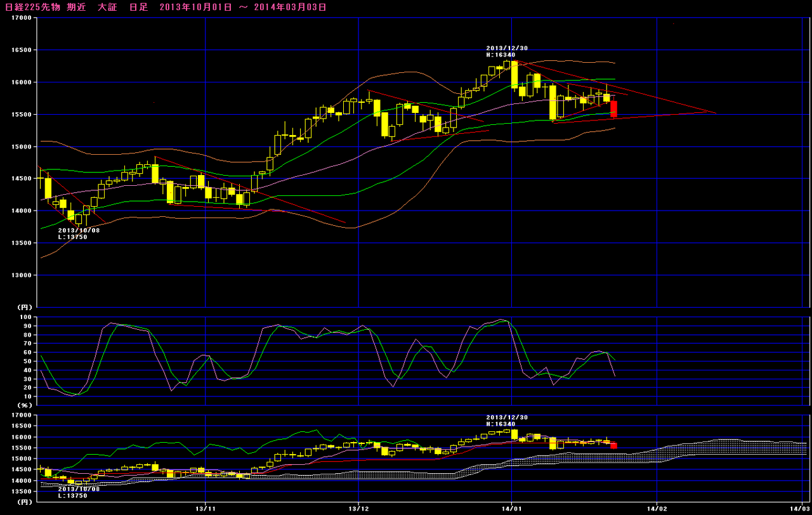Image resolution: width=812 pixels, height=515 pixels.
Task: Click the "60" oscillator axis label
Action: [x=28, y=352]
